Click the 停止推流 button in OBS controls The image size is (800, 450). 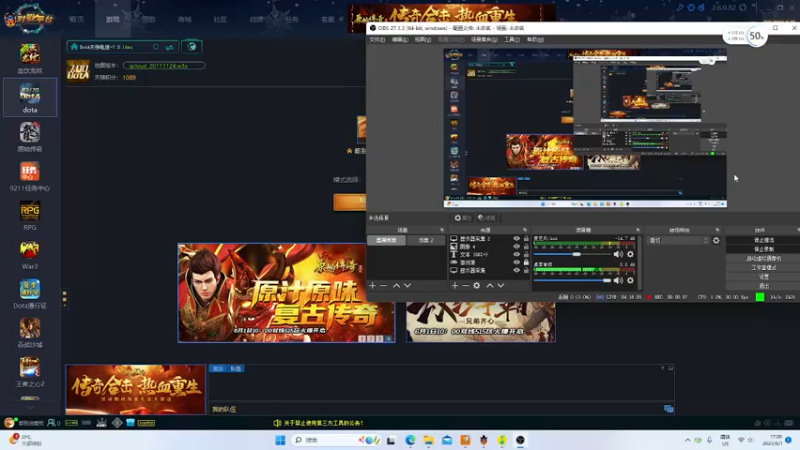[763, 240]
